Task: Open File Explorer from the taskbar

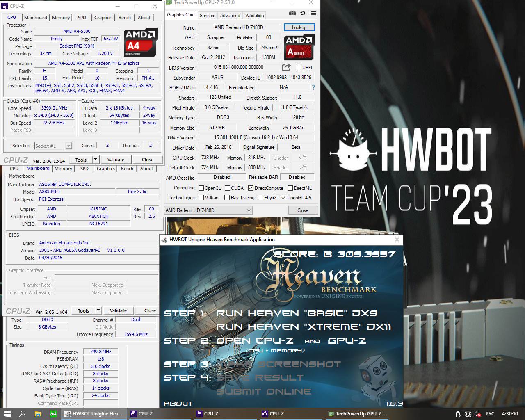Action: pyautogui.click(x=38, y=414)
